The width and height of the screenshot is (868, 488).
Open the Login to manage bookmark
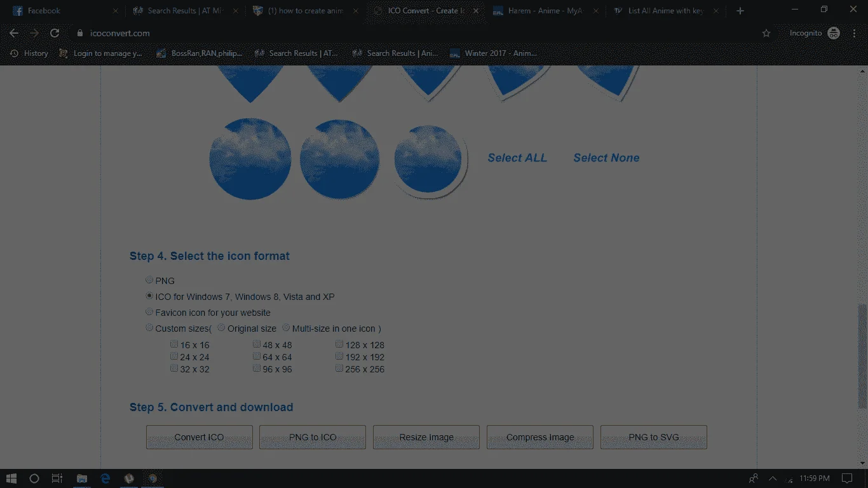click(x=100, y=53)
